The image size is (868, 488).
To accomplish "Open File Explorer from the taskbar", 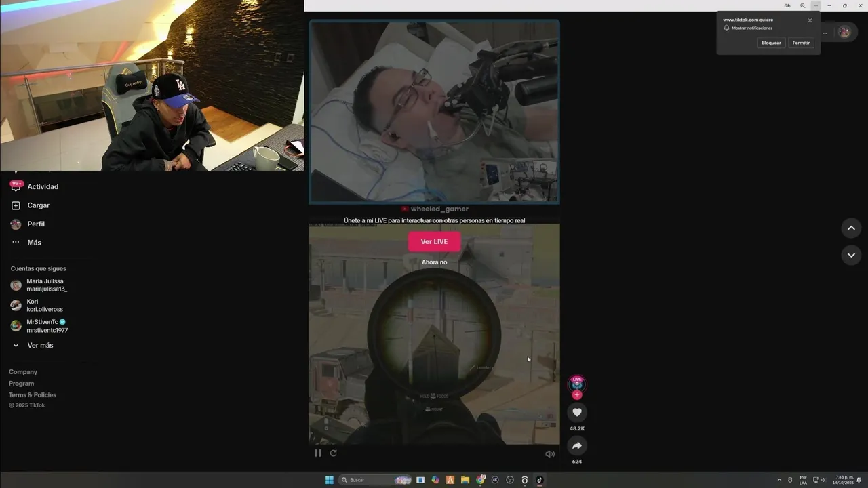I will (x=465, y=480).
